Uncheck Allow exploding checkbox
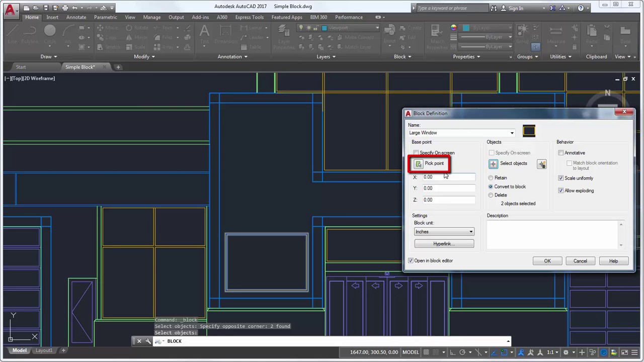644x362 pixels. click(x=561, y=191)
